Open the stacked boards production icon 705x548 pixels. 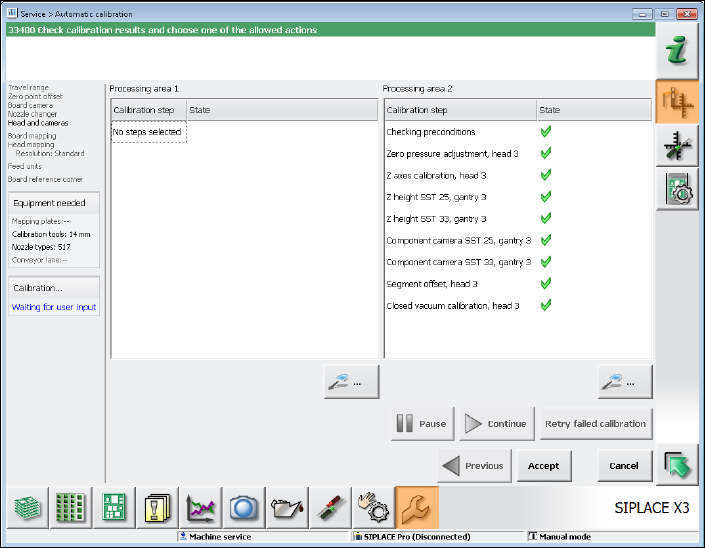point(27,508)
